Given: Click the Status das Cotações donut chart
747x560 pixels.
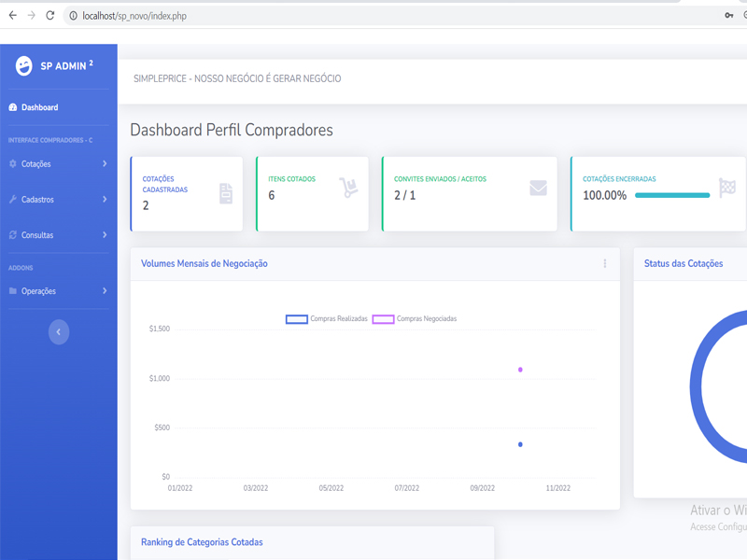Looking at the screenshot, I should 718,386.
